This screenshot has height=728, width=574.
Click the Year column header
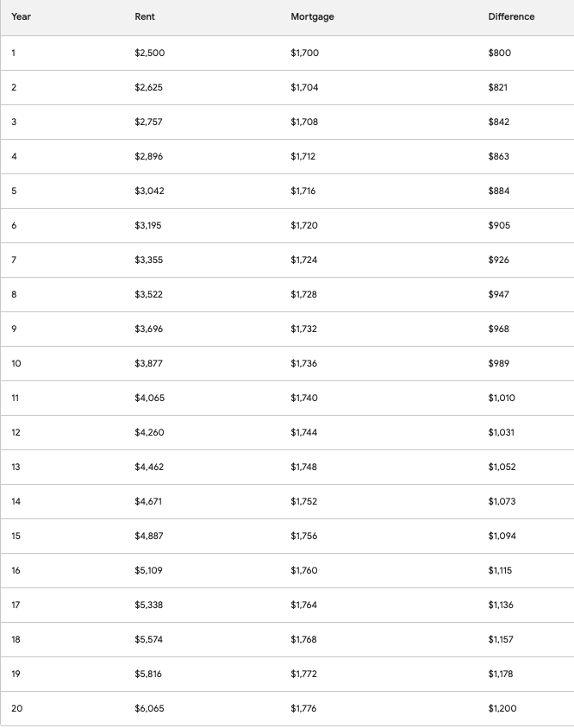click(x=21, y=17)
